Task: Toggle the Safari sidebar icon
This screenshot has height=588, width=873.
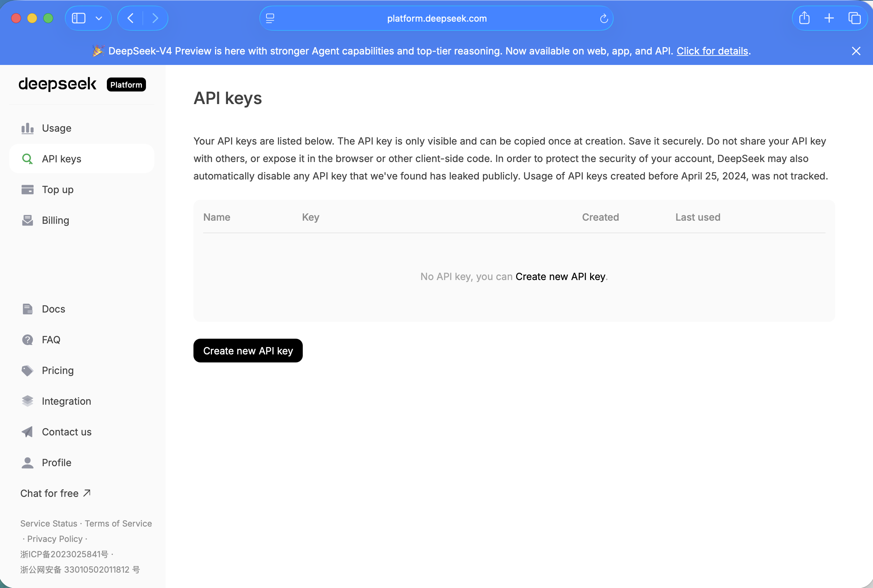Action: pos(79,18)
